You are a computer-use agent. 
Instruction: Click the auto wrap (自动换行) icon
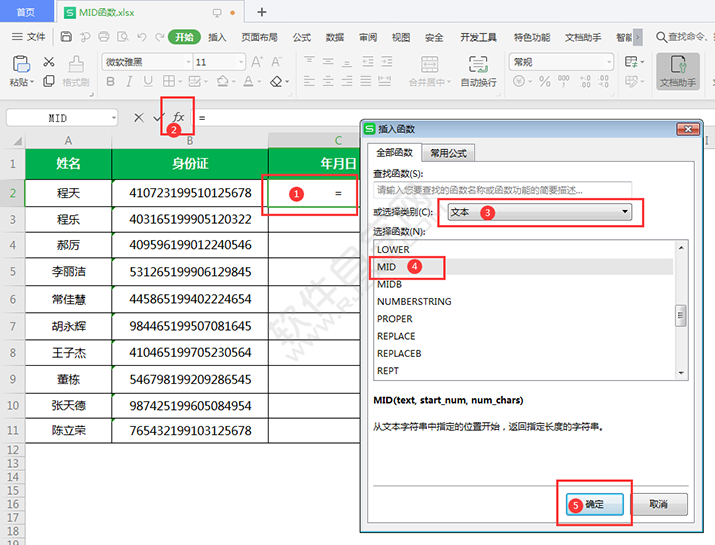(478, 70)
